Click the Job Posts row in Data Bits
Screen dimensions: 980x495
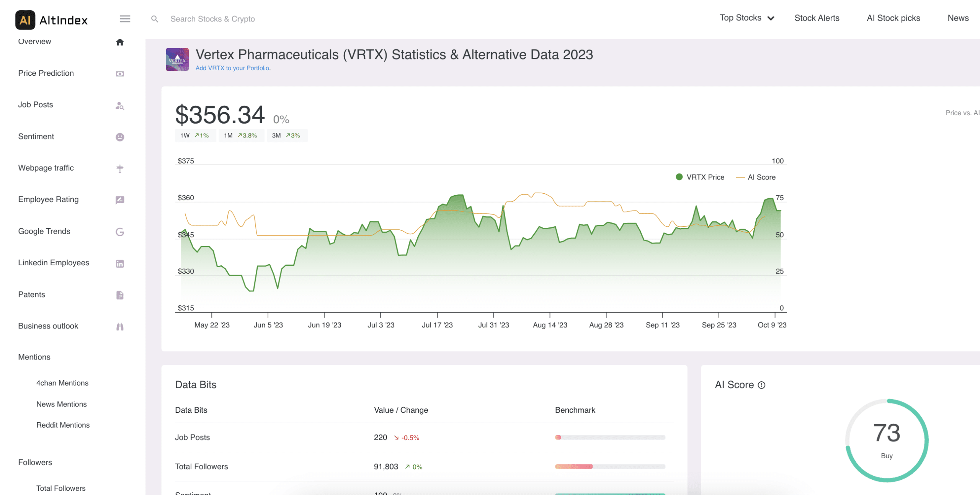[424, 438]
